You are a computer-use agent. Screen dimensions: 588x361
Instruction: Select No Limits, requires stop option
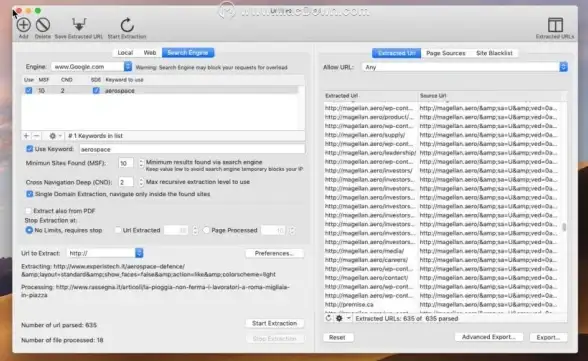pos(29,230)
